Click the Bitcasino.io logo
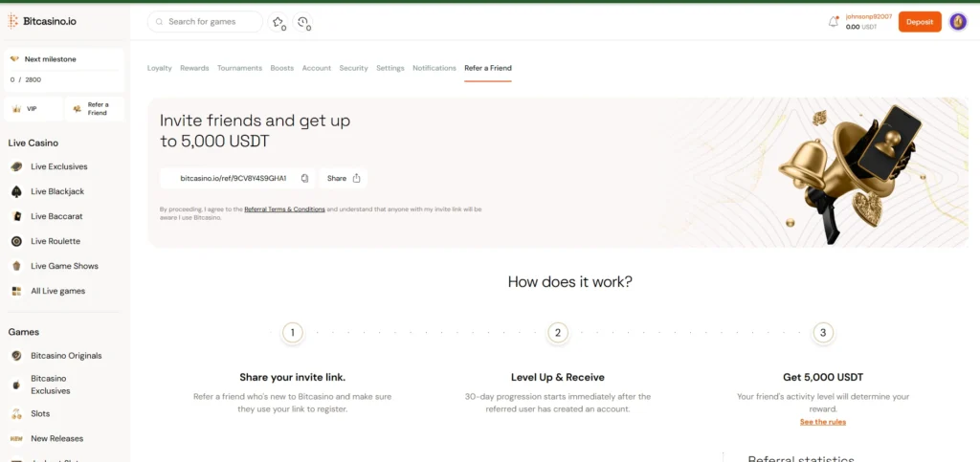 [x=43, y=21]
